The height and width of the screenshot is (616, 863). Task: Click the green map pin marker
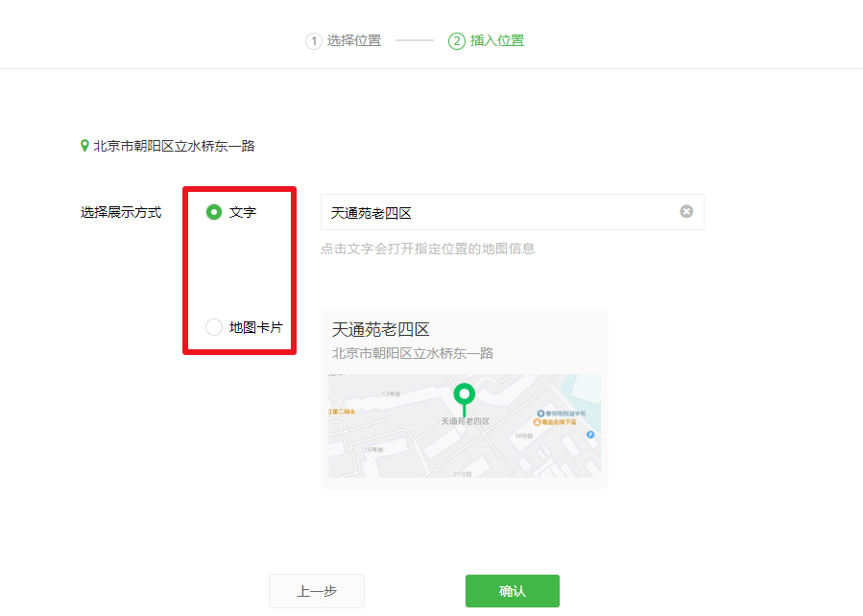[464, 394]
